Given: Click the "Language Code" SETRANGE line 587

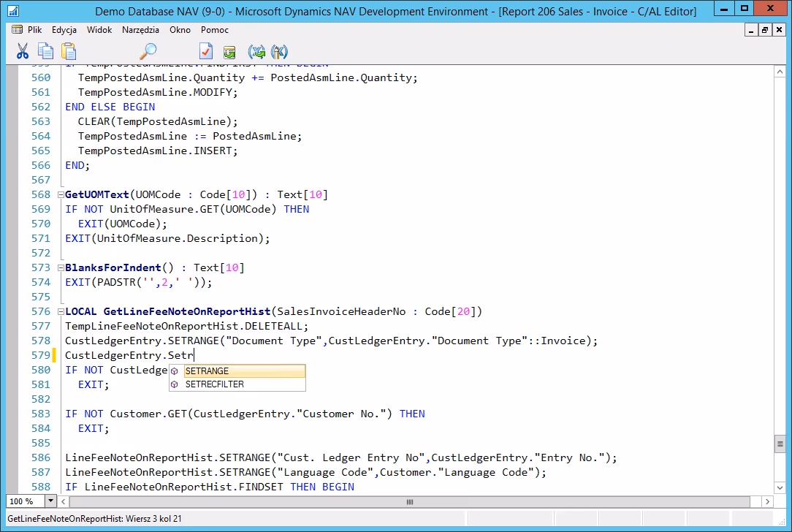Looking at the screenshot, I should click(x=306, y=472).
